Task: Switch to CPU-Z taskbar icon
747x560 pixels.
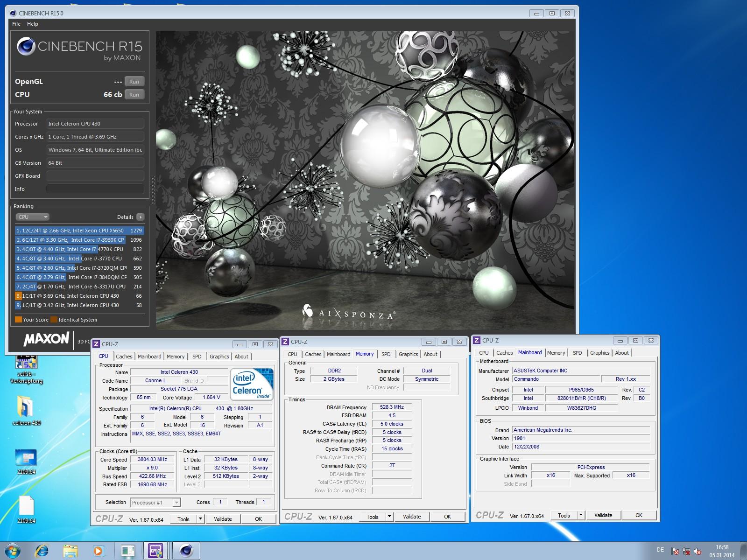Action: click(156, 551)
